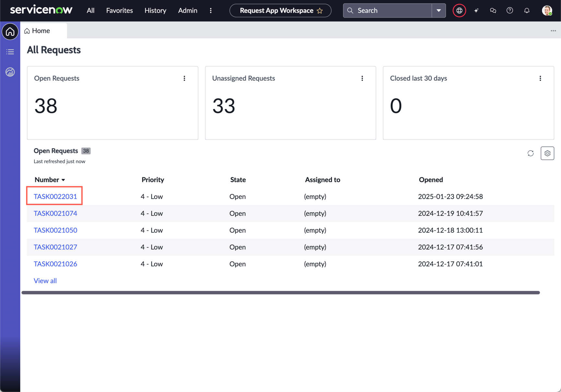
Task: Show notifications with the bell icon
Action: tap(527, 11)
